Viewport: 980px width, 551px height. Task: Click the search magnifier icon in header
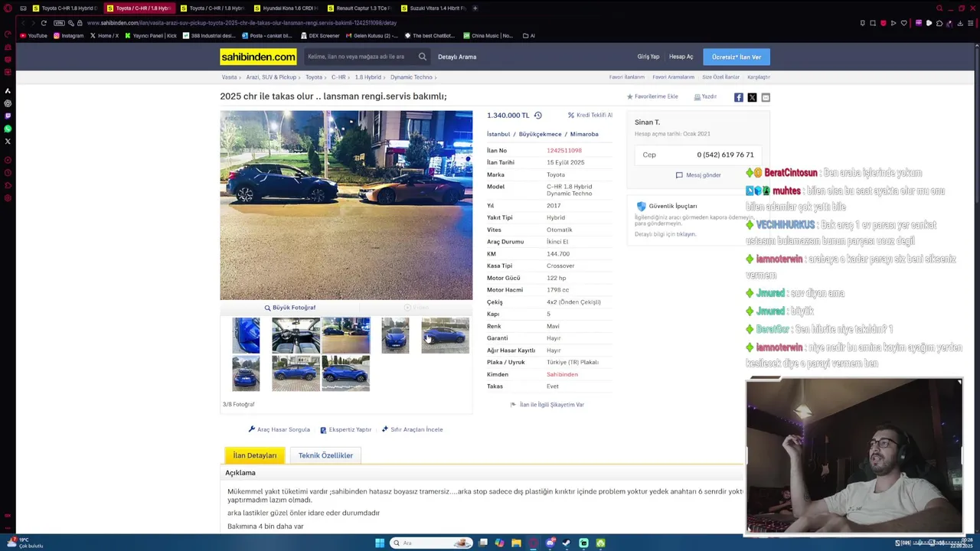point(422,57)
